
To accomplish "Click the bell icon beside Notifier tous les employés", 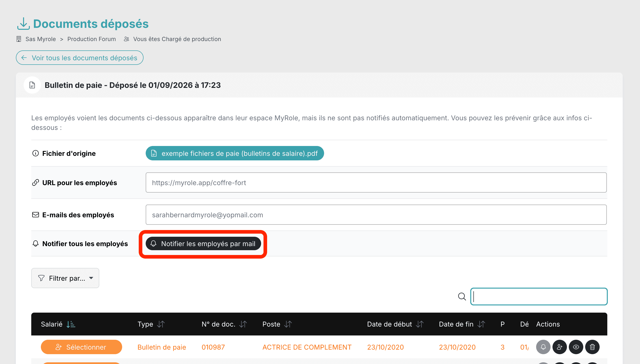I will tap(36, 243).
